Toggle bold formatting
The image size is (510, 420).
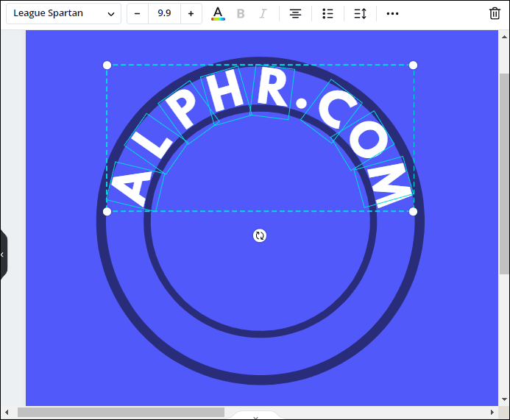pyautogui.click(x=241, y=14)
